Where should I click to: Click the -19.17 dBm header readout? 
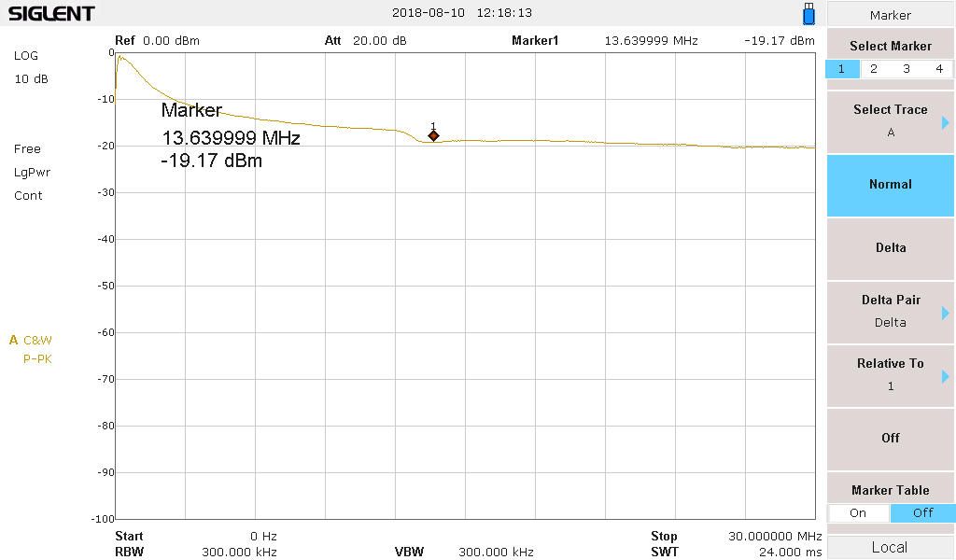tap(780, 41)
